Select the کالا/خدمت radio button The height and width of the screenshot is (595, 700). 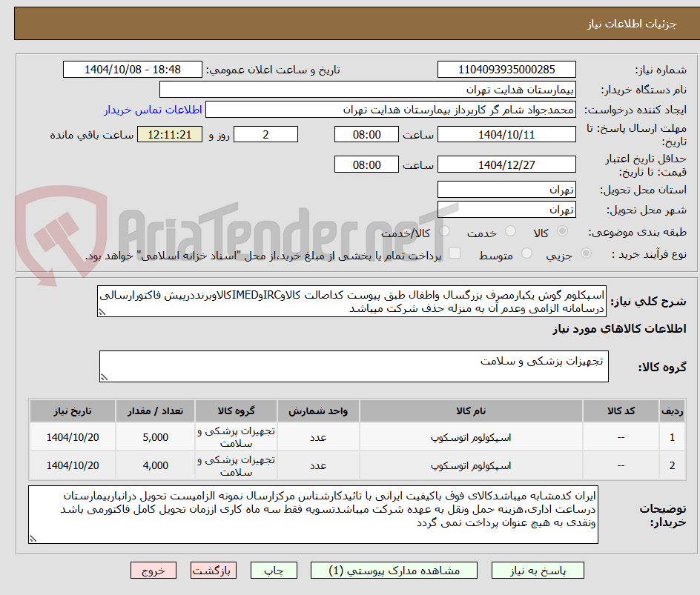click(444, 230)
